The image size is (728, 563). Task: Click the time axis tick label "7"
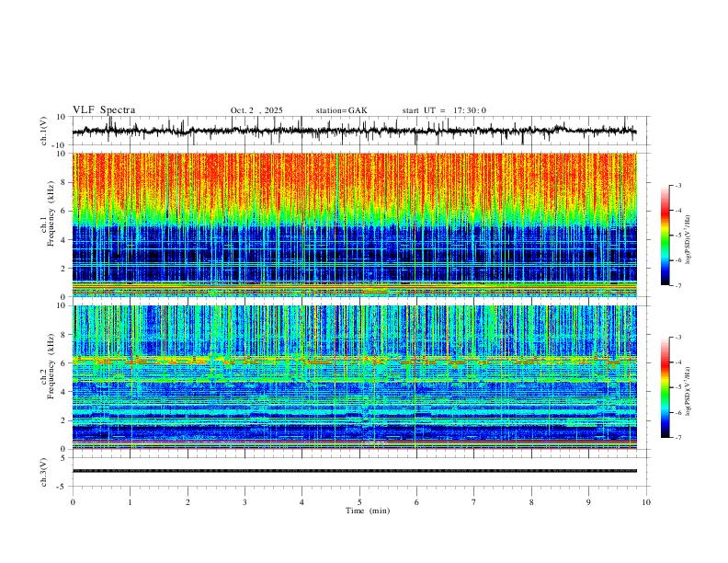(474, 502)
